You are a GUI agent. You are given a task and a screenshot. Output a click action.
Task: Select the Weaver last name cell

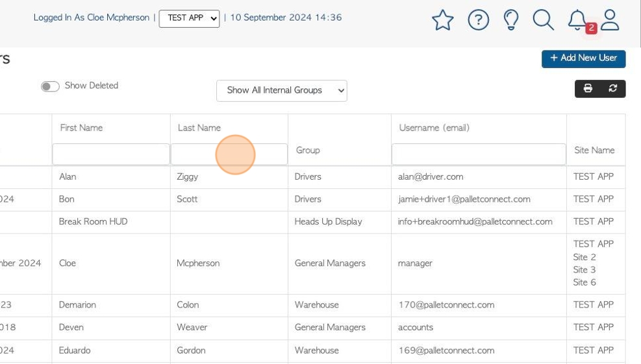click(x=192, y=327)
